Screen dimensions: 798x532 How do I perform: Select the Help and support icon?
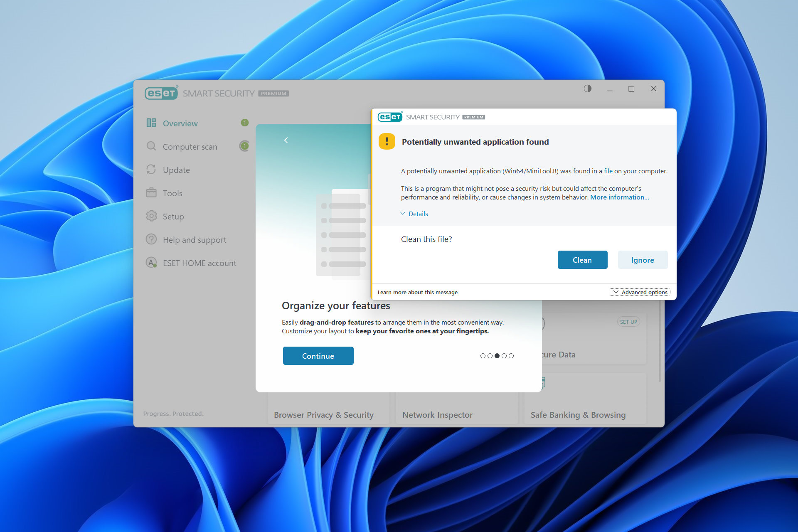pos(152,239)
